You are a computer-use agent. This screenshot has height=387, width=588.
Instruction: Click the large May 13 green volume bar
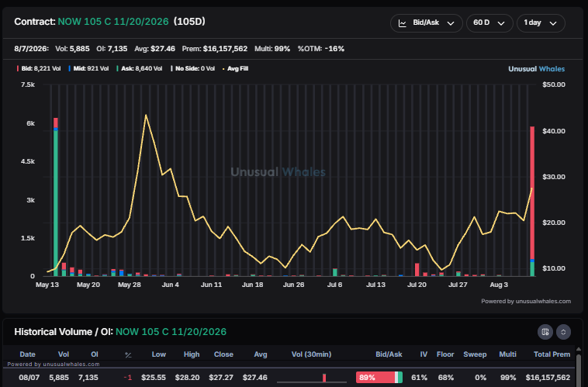[x=56, y=204]
